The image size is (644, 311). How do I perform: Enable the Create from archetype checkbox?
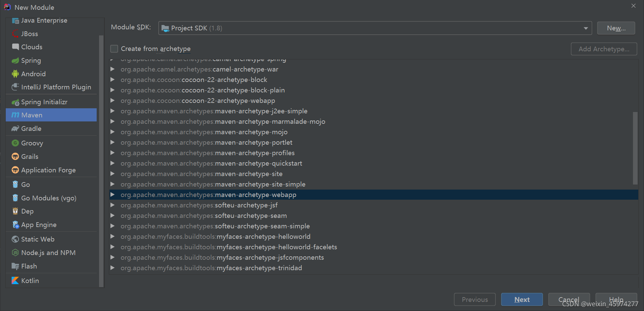tap(114, 49)
